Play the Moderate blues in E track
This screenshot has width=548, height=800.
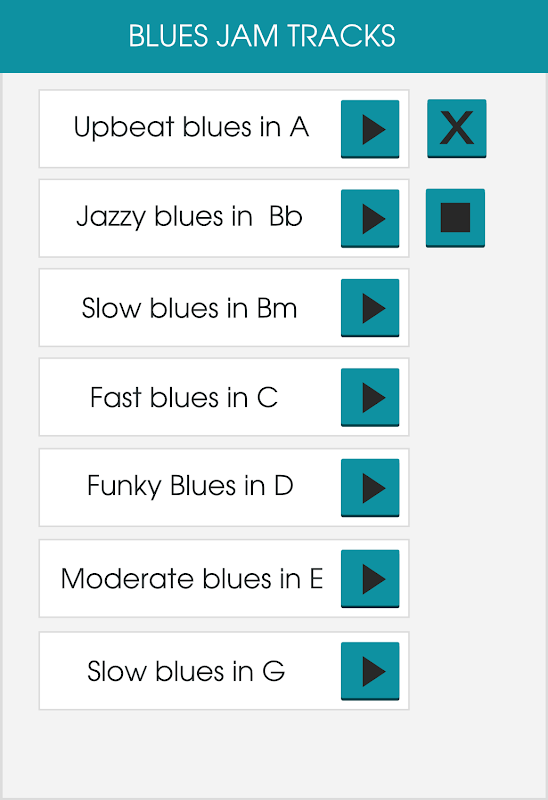click(370, 579)
